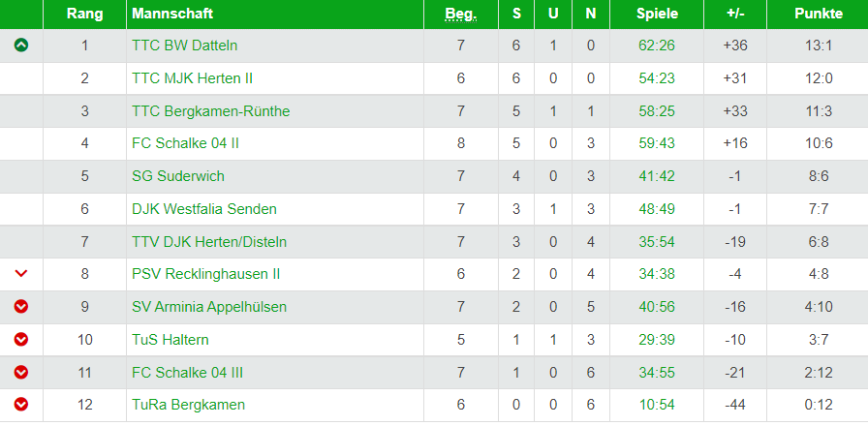Open DJK Westfalia Senden team page
The image size is (868, 426).
204,209
